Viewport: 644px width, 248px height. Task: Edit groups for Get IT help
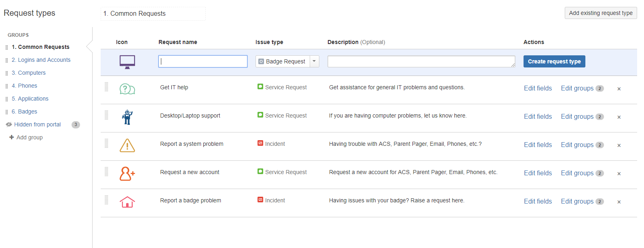coord(577,88)
